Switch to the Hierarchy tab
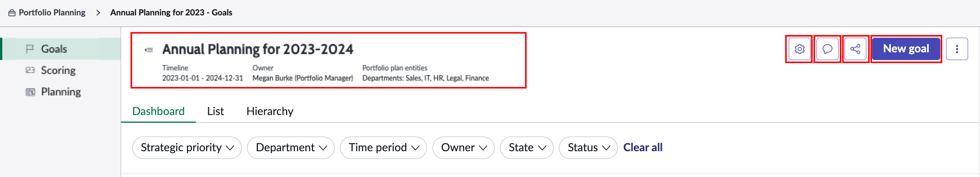This screenshot has height=177, width=980. 270,111
